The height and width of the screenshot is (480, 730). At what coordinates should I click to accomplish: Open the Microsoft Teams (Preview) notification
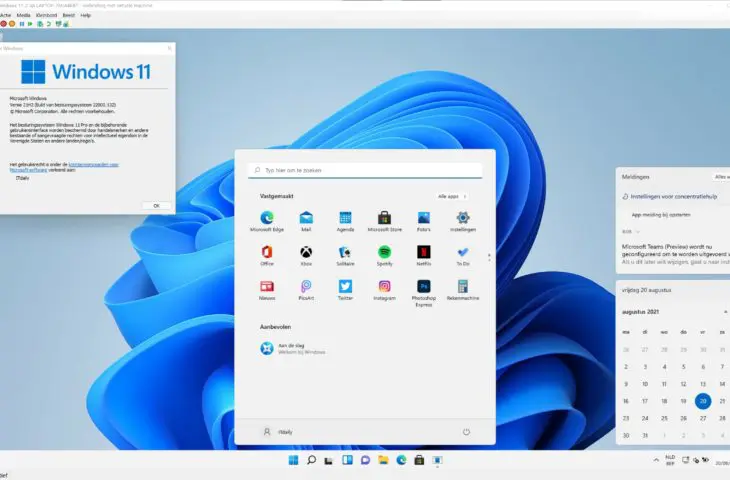[676, 254]
